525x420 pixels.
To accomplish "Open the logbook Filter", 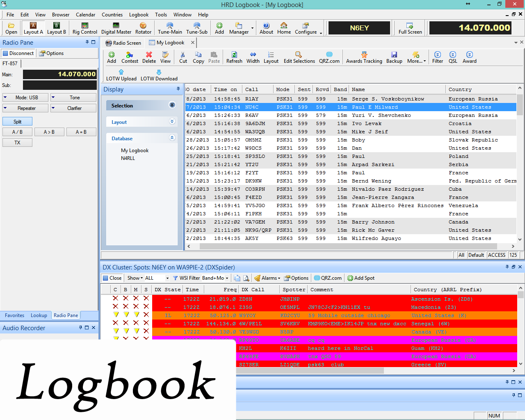I will pos(438,57).
